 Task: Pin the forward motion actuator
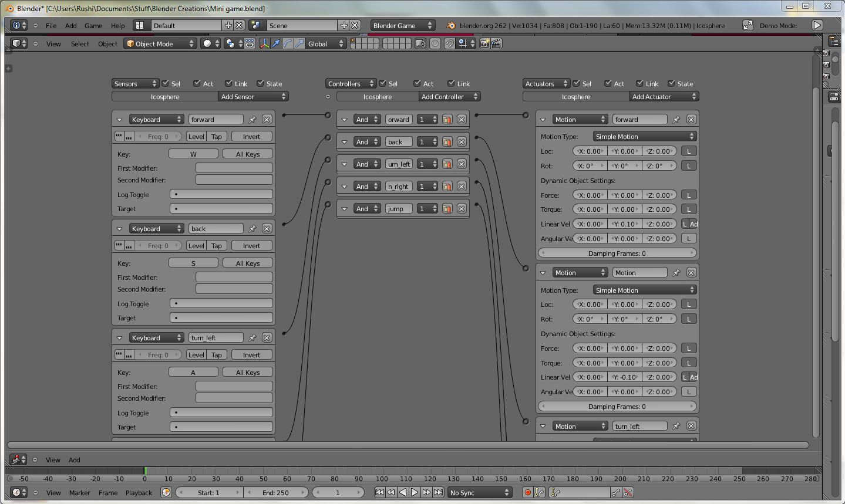point(676,119)
